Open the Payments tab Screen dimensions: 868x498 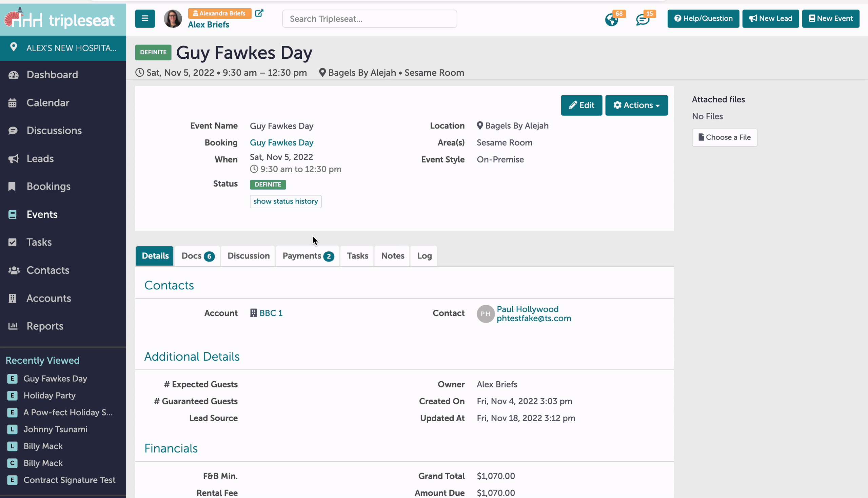[308, 255]
